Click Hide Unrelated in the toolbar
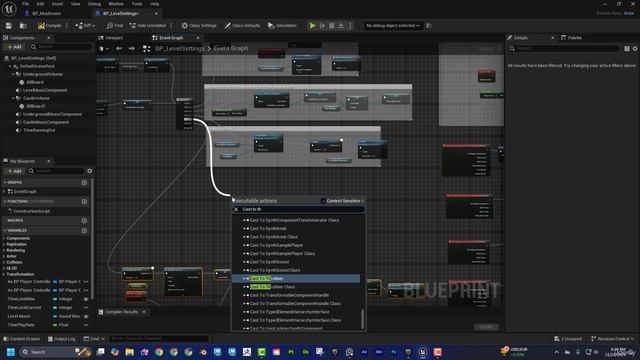Screen dimensions: 640x360 pos(148,26)
